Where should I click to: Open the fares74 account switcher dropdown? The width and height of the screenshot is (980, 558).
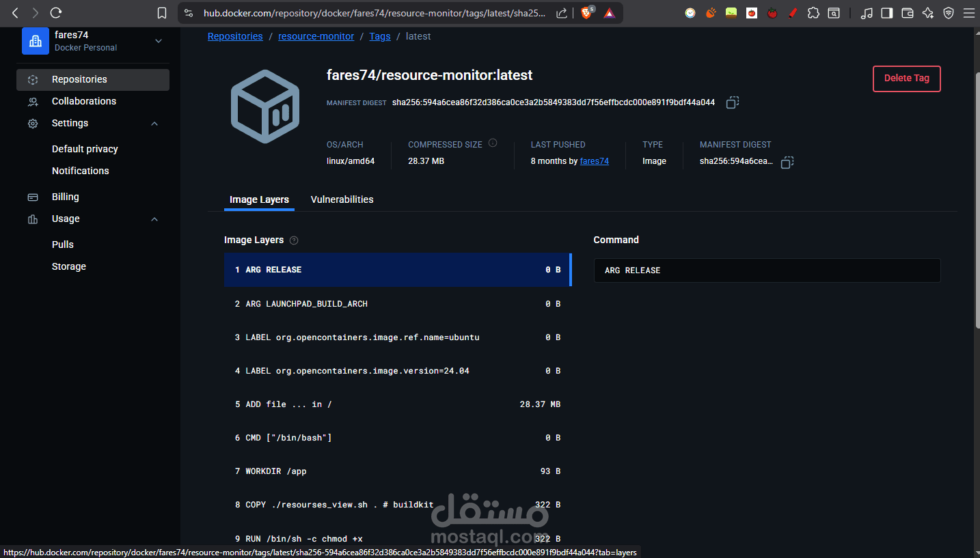159,41
